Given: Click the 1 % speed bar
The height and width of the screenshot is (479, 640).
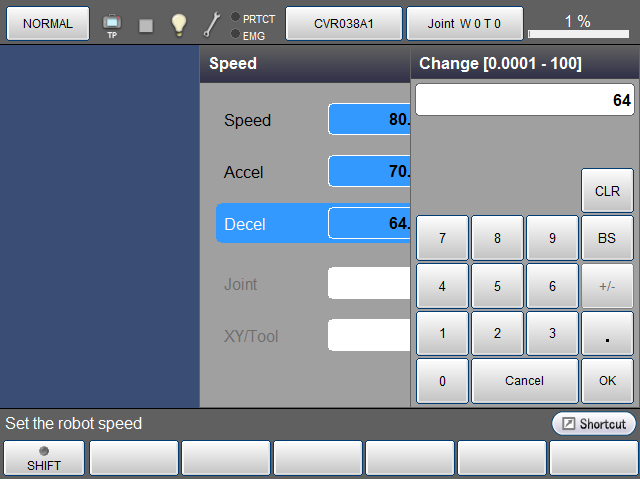Looking at the screenshot, I should 578,23.
